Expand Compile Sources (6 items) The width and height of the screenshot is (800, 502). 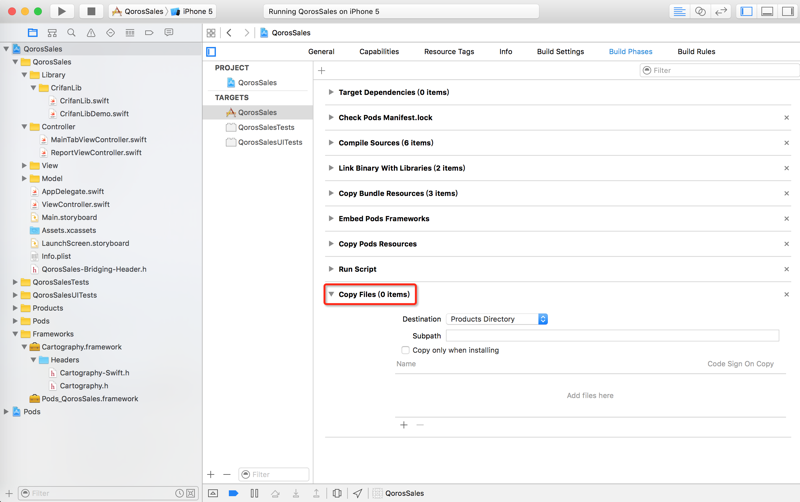(331, 143)
